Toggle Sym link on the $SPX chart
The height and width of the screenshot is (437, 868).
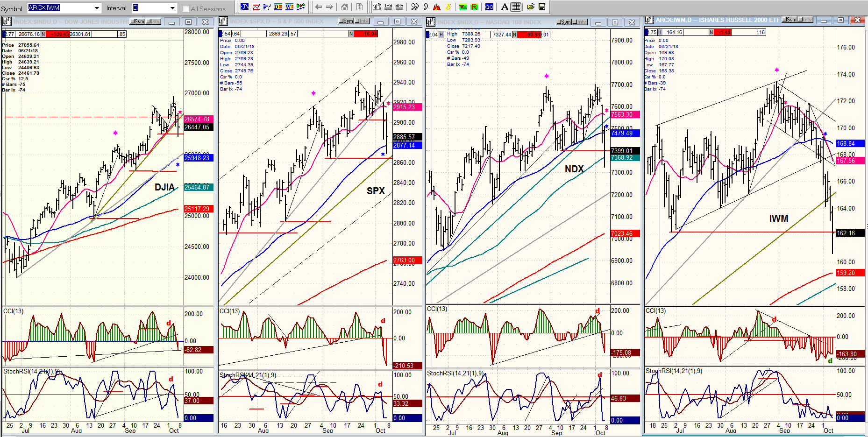tap(346, 21)
